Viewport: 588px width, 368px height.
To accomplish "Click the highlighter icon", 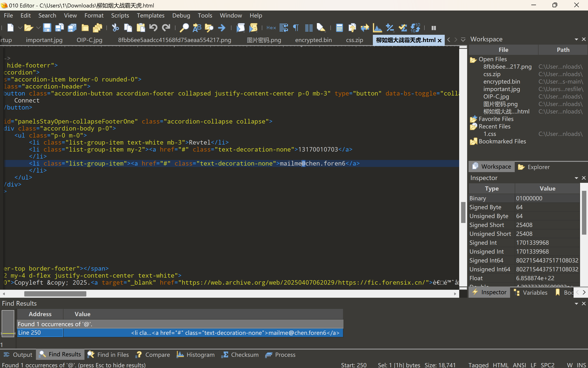I will (321, 28).
